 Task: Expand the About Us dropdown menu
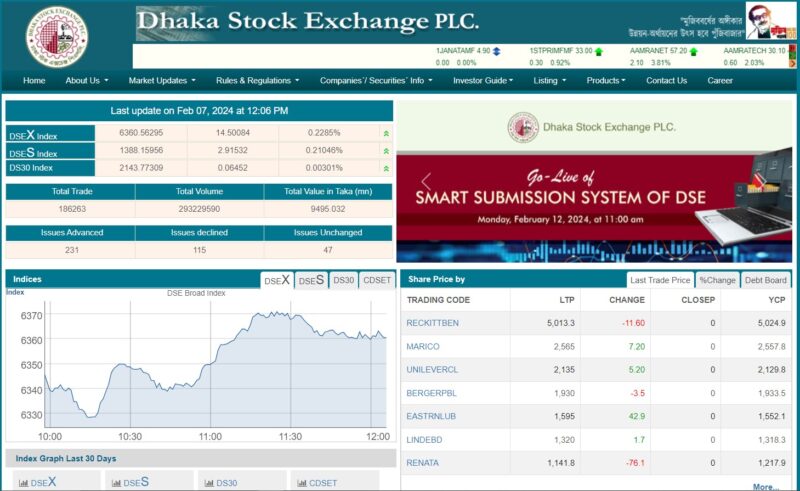pos(87,81)
